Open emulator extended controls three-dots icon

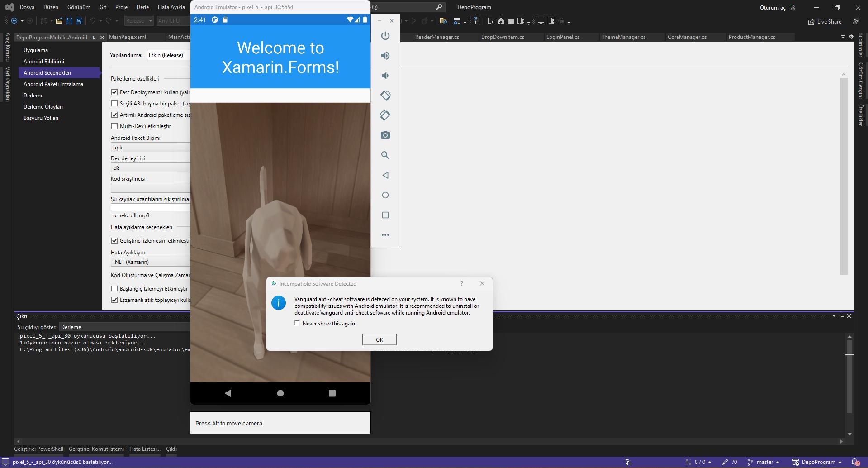click(385, 235)
